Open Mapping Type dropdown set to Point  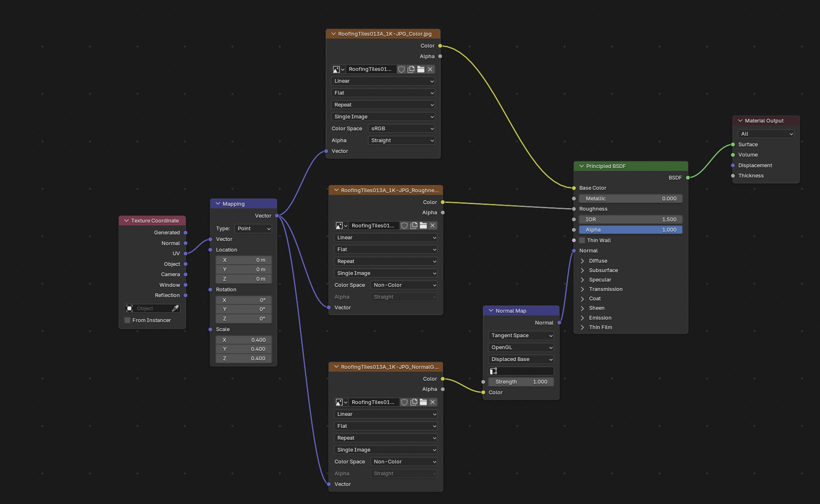pyautogui.click(x=253, y=229)
